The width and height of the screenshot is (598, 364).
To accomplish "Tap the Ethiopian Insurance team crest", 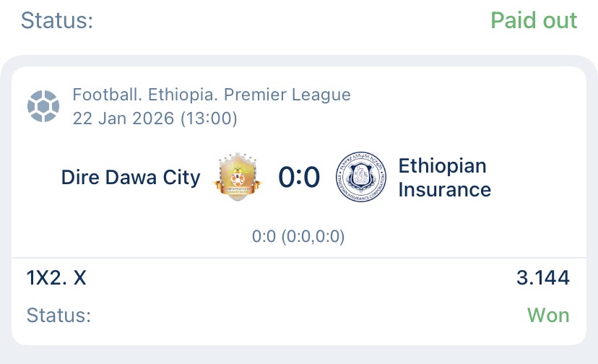I will [x=361, y=177].
